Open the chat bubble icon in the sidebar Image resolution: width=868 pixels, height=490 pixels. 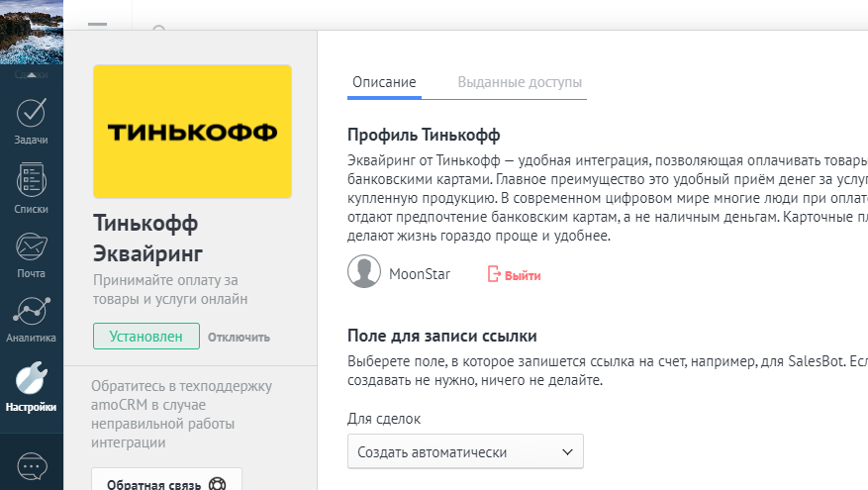[32, 467]
